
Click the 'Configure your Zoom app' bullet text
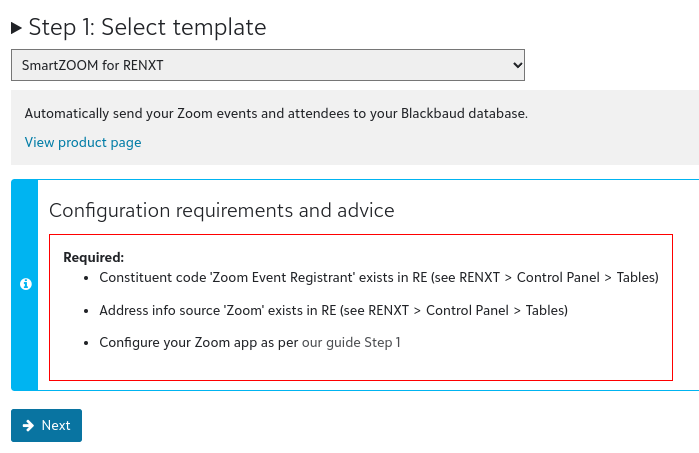point(199,342)
